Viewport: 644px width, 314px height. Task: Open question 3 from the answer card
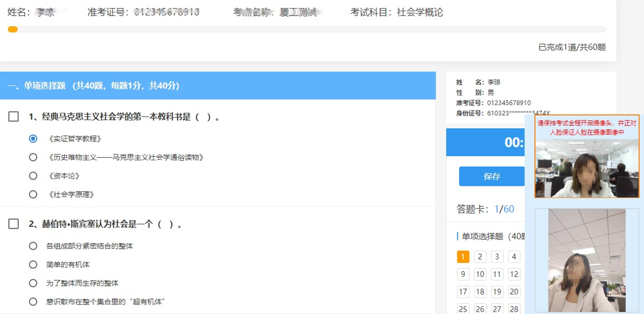[x=497, y=256]
